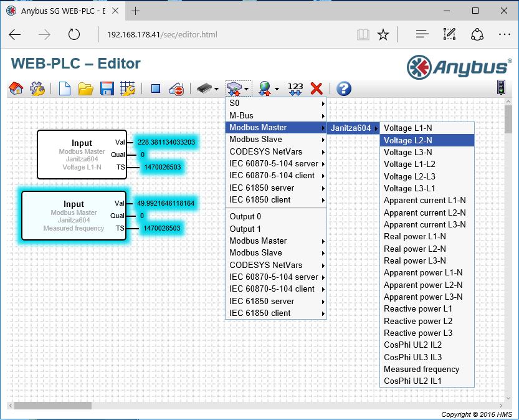Click the 123 constants icon

(x=295, y=88)
